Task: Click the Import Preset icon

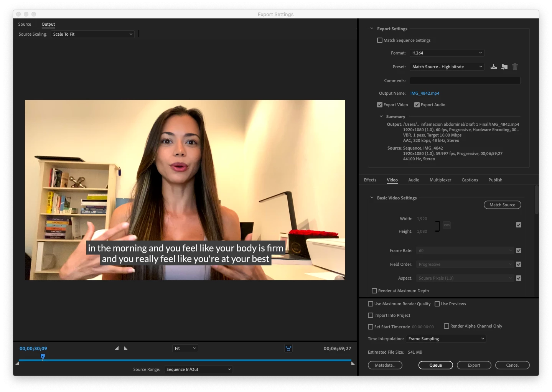Action: click(x=504, y=67)
